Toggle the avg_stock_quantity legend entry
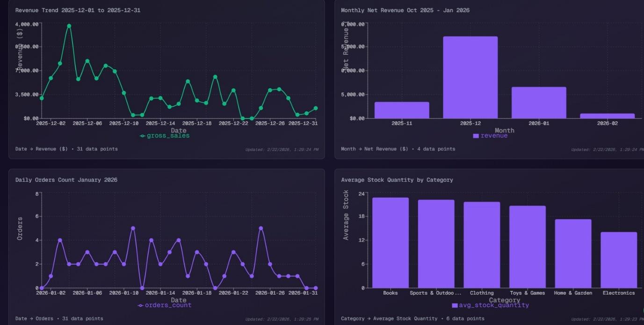 (x=494, y=304)
